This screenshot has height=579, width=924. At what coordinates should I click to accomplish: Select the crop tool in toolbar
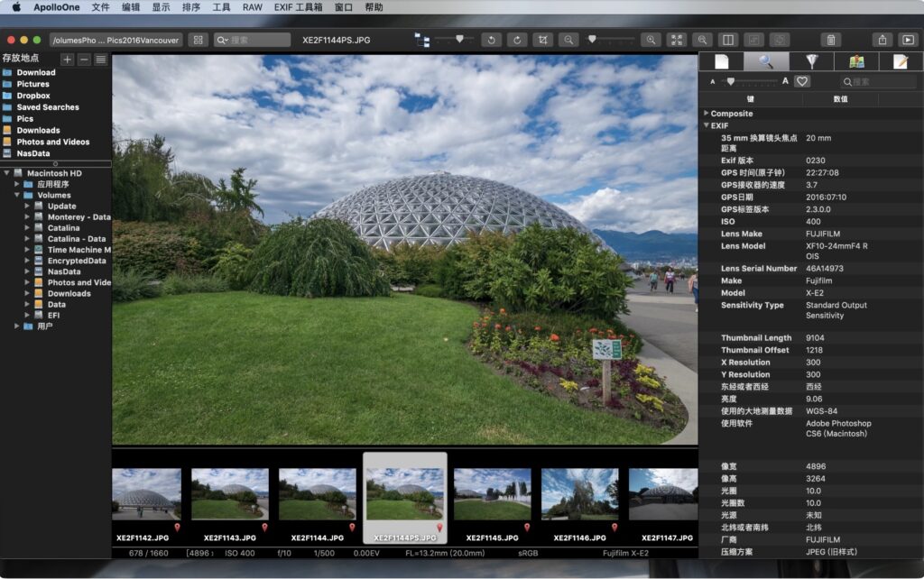(x=542, y=40)
